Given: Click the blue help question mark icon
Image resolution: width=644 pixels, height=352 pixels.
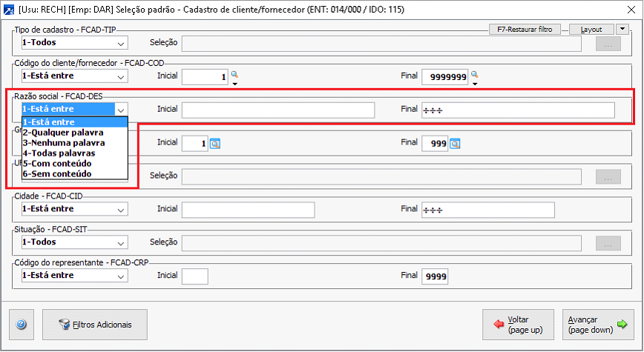Looking at the screenshot, I should (x=22, y=325).
